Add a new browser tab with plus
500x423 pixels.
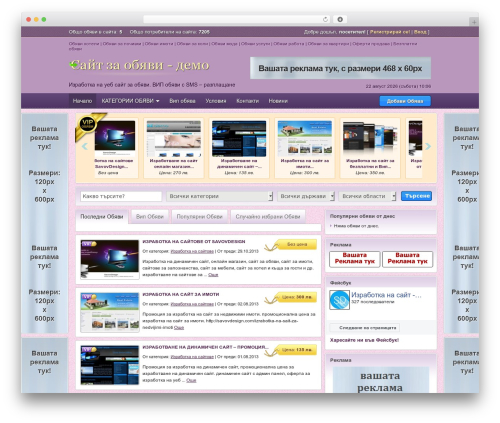coord(474,22)
